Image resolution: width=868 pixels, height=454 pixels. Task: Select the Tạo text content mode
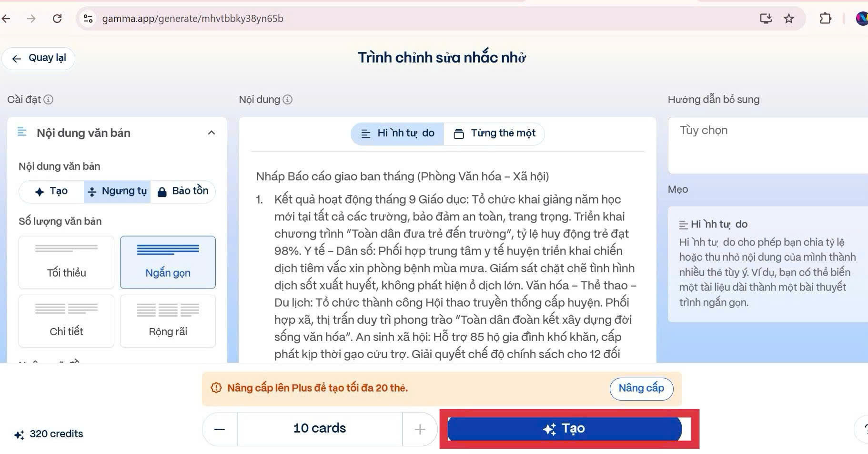tap(51, 192)
